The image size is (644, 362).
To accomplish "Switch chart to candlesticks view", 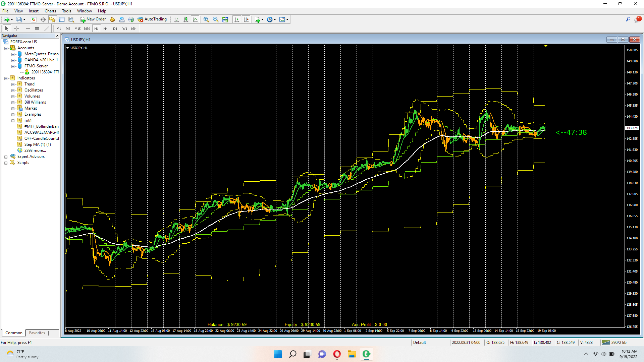I will [x=186, y=19].
